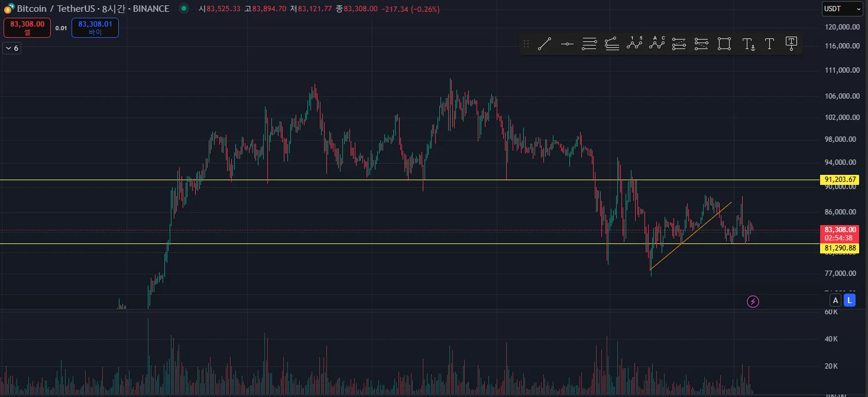Click the purple lightning bolt icon
The image size is (868, 397).
753,302
